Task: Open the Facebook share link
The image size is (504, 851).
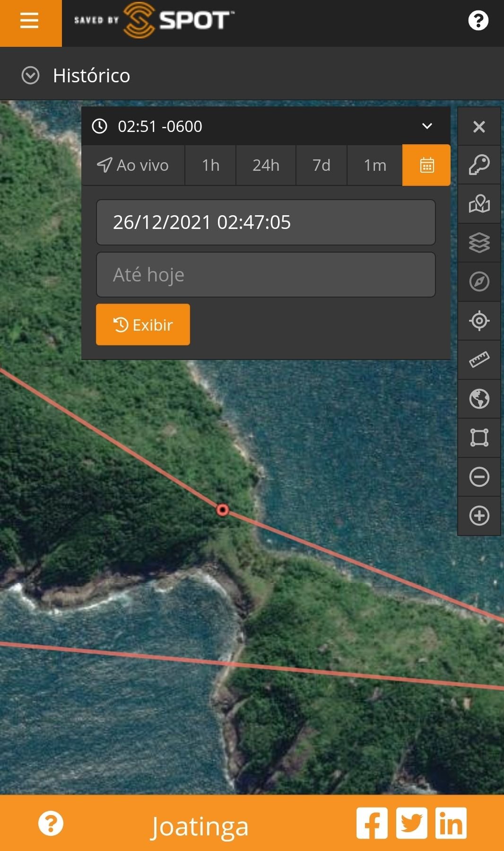Action: tap(372, 824)
